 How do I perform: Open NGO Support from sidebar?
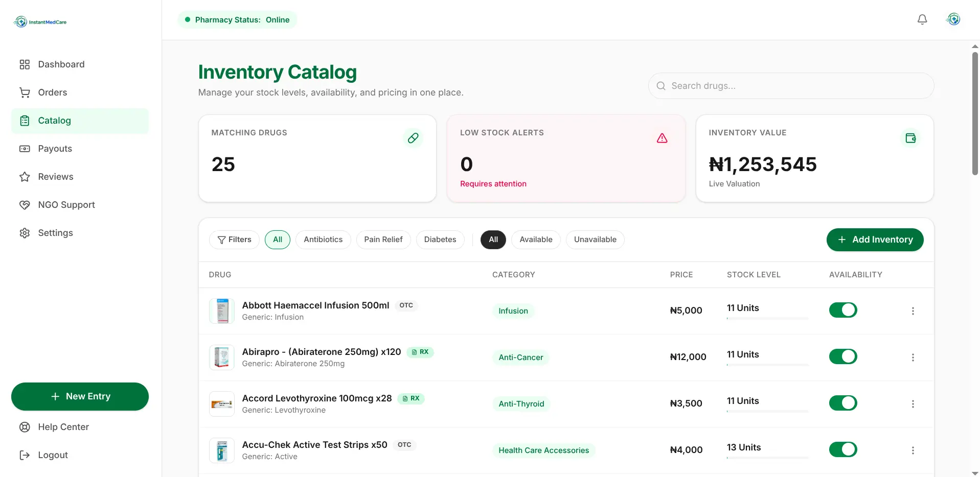pyautogui.click(x=80, y=205)
